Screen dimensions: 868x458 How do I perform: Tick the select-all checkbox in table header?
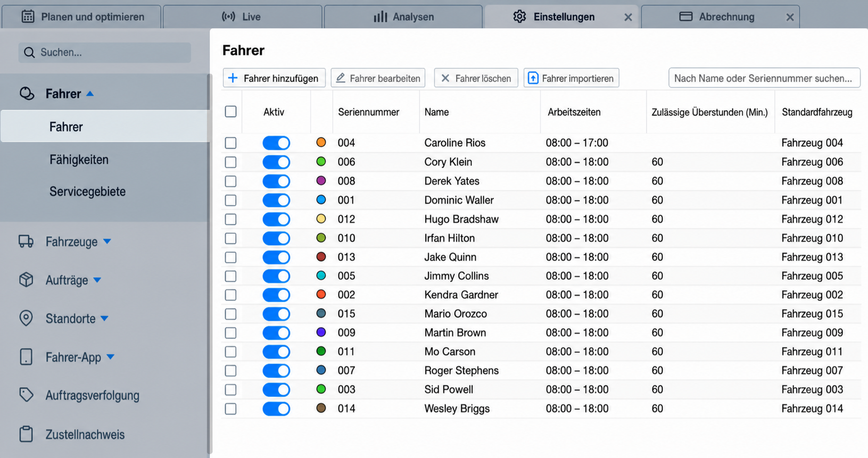click(230, 112)
